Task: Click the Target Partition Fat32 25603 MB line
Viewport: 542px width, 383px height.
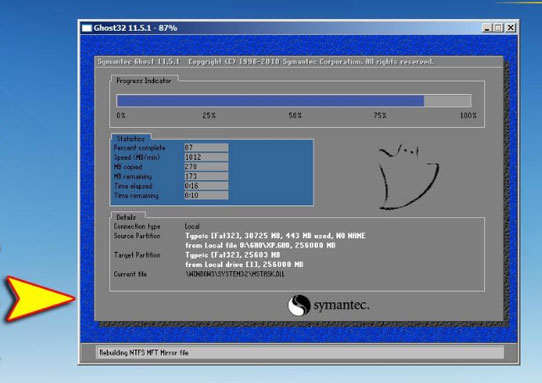Action: coord(232,255)
